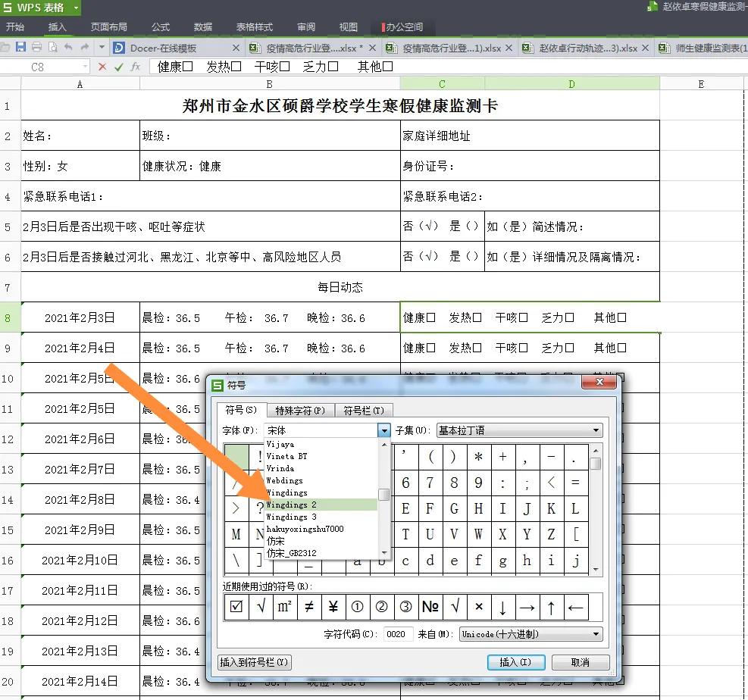Click the Undo arrow icon
This screenshot has width=748, height=700.
69,47
